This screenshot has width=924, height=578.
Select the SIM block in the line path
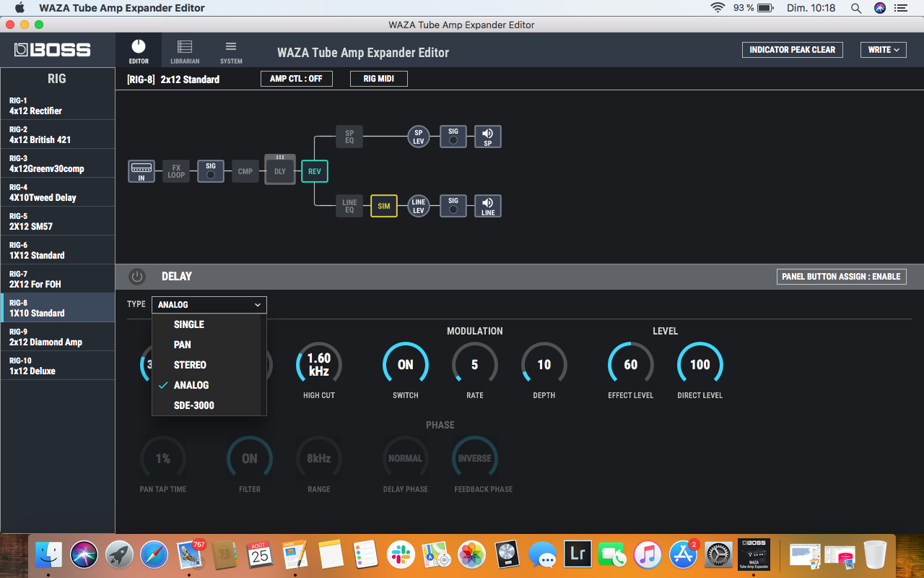[x=383, y=206]
